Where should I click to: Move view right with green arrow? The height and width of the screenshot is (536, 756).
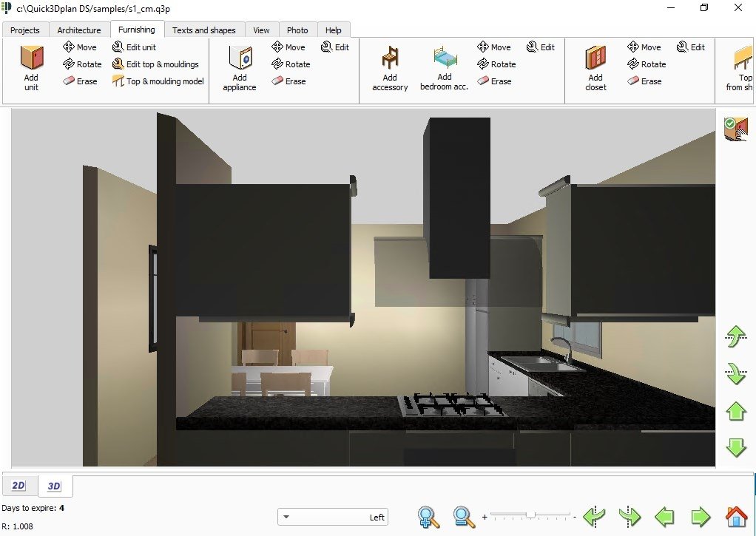tap(701, 518)
